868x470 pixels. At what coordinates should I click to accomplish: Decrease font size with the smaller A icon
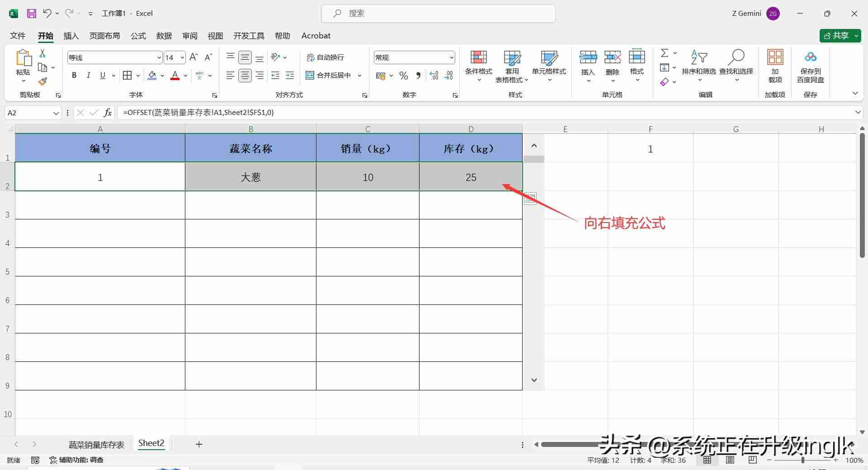point(208,57)
